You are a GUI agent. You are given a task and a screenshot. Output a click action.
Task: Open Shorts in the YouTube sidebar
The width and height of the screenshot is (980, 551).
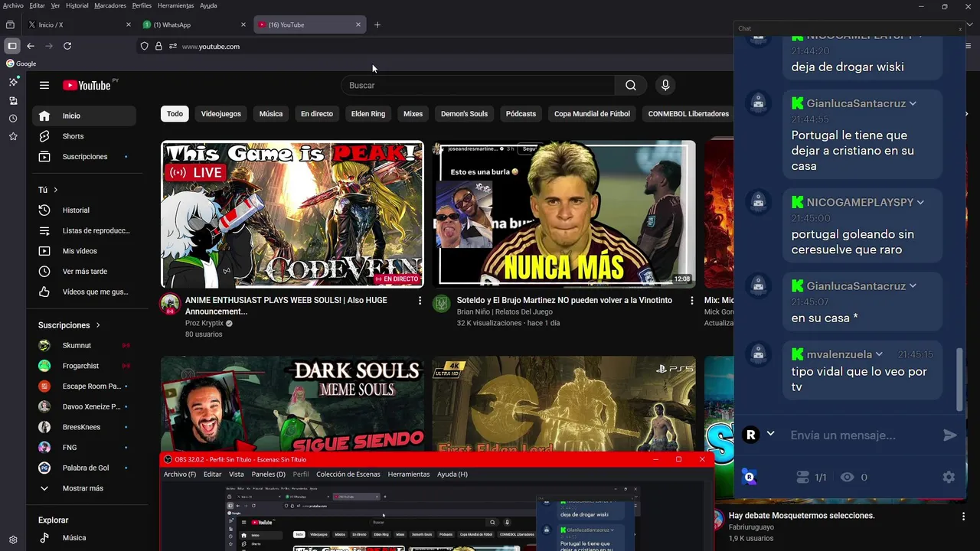click(84, 136)
